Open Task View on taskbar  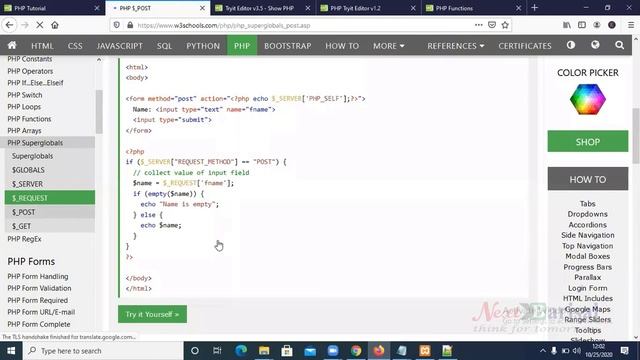click(x=217, y=351)
